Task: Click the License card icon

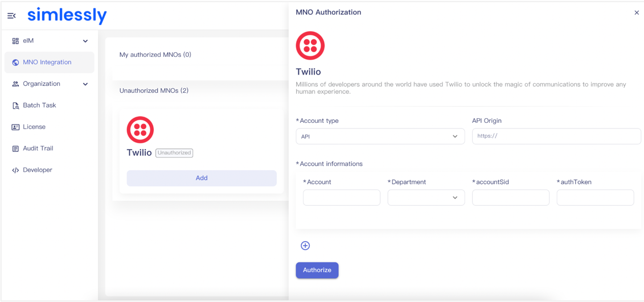Action: pyautogui.click(x=15, y=127)
